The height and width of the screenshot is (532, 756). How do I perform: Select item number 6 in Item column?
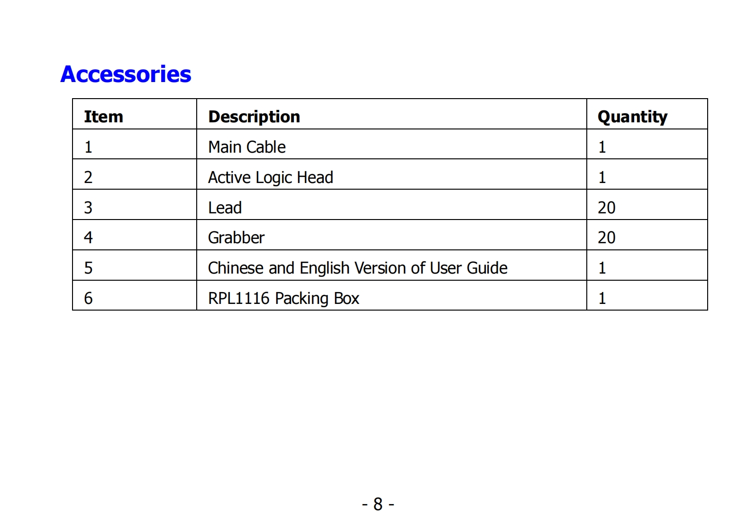(88, 298)
